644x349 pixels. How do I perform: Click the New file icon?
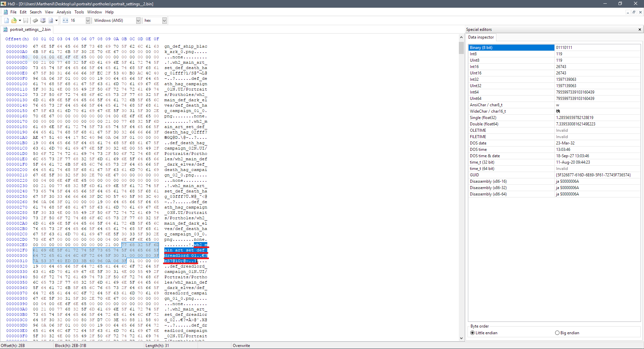coord(6,20)
